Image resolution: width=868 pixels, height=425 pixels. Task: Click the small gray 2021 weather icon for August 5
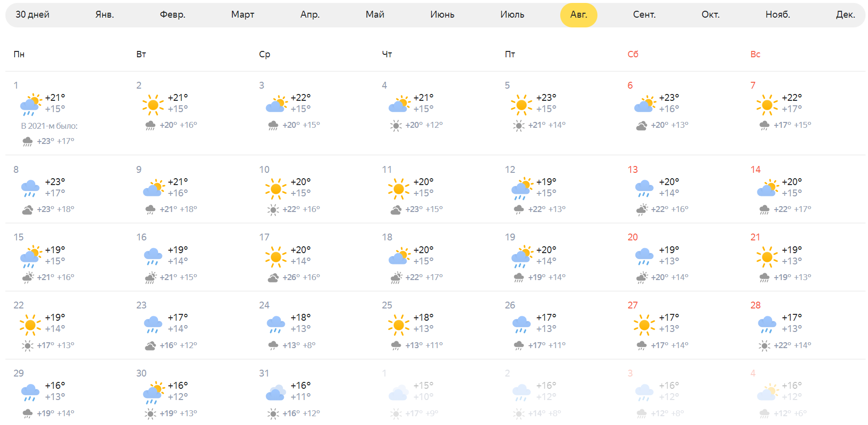click(x=519, y=126)
